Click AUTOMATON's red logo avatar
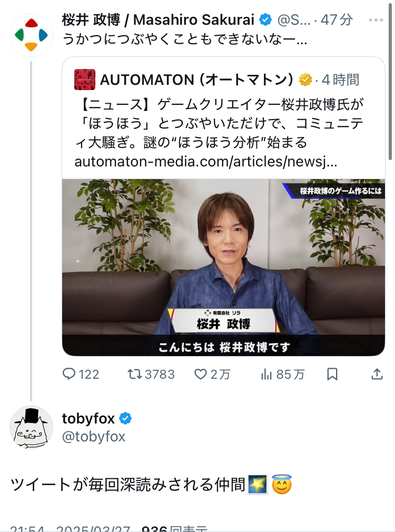This screenshot has width=395, height=532. [84, 80]
